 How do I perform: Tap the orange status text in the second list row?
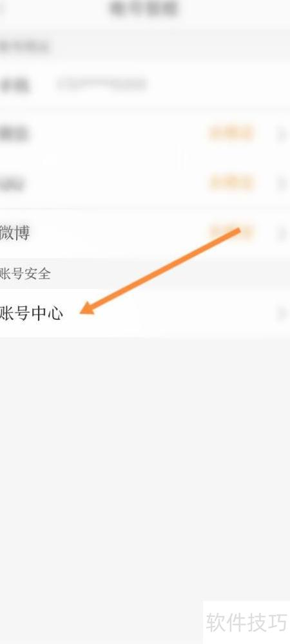coord(230,133)
